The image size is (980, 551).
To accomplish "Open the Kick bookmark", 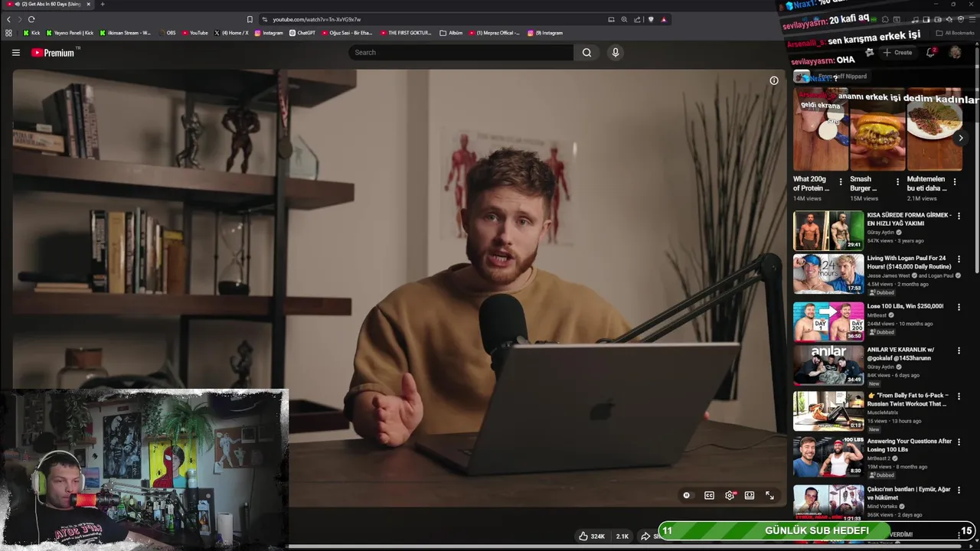I will click(31, 33).
